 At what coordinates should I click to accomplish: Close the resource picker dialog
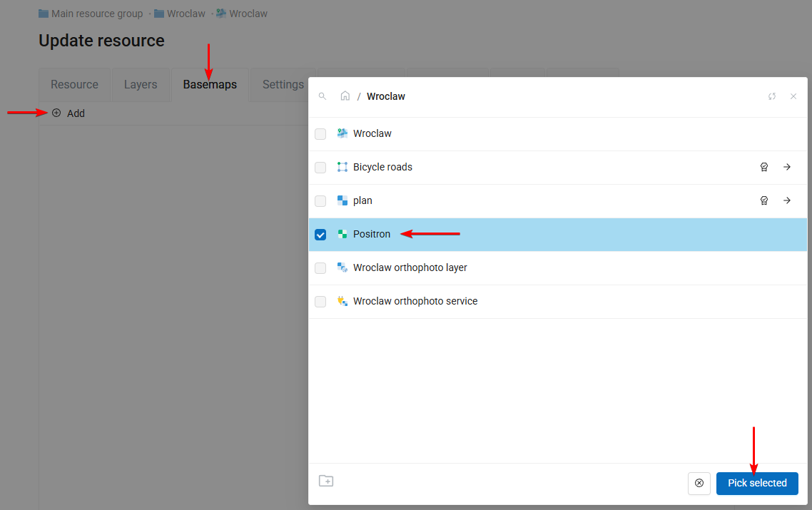coord(793,96)
